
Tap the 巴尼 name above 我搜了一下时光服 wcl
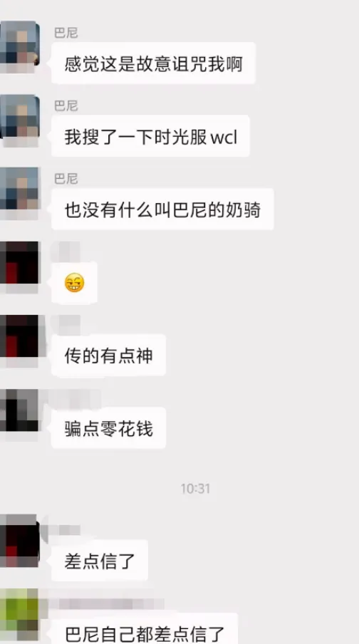(x=66, y=106)
